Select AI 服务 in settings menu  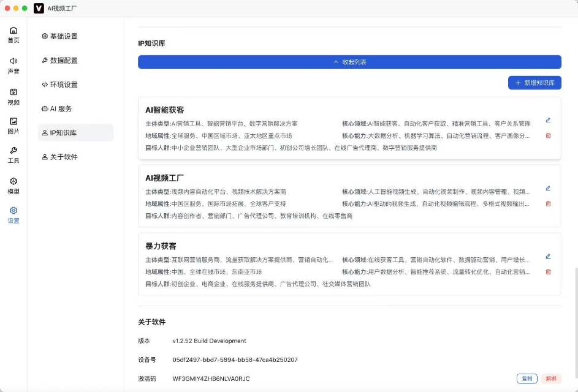click(75, 108)
